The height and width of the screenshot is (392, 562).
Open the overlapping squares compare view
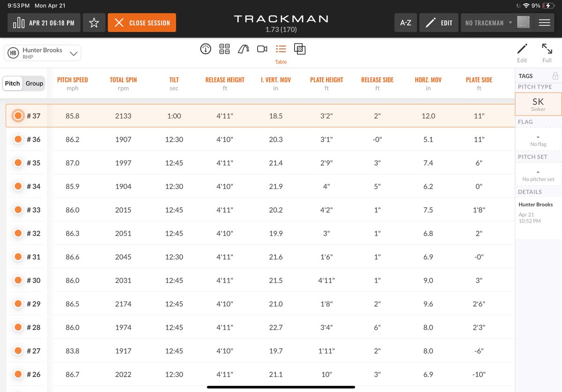(300, 49)
